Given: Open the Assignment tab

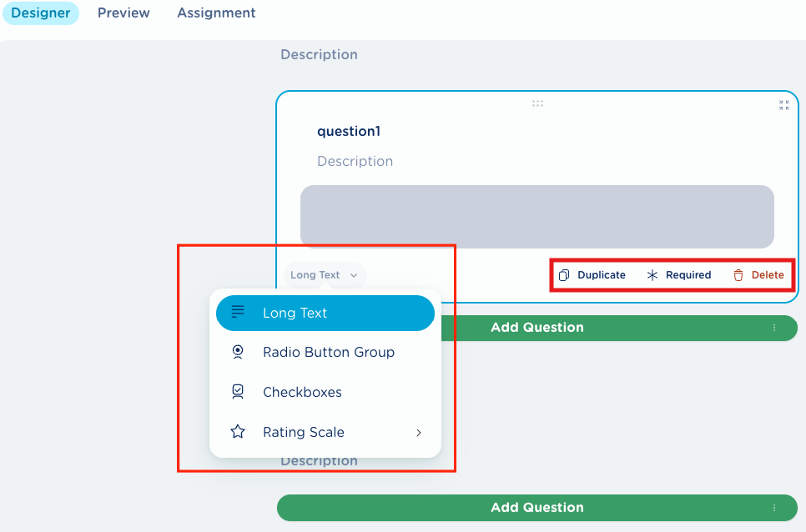Looking at the screenshot, I should tap(216, 13).
